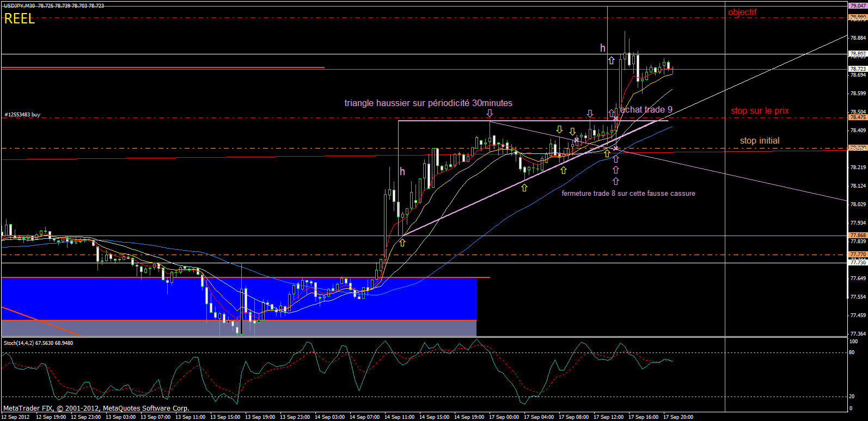Select the 17 Sep 20:00 time label
Image resolution: width=868 pixels, height=421 pixels.
tap(678, 417)
